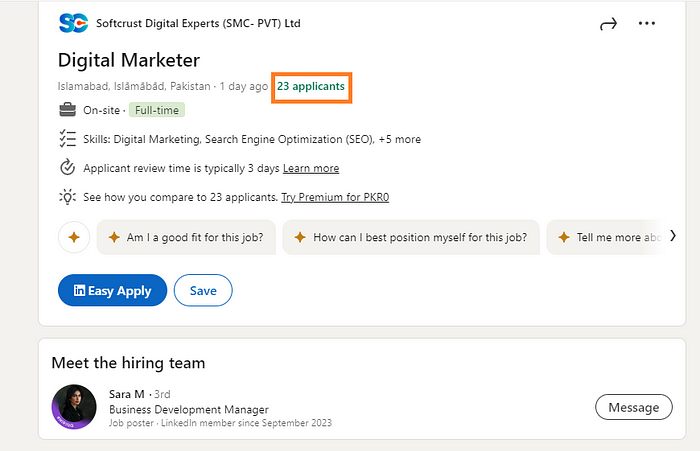Click the Meet the hiring team heading
700x451 pixels.
click(129, 363)
